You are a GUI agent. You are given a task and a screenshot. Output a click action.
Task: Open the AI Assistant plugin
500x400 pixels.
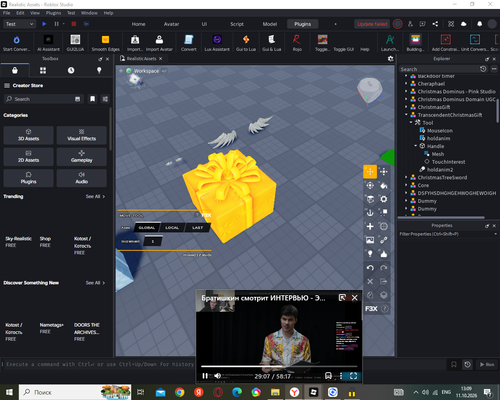48,43
